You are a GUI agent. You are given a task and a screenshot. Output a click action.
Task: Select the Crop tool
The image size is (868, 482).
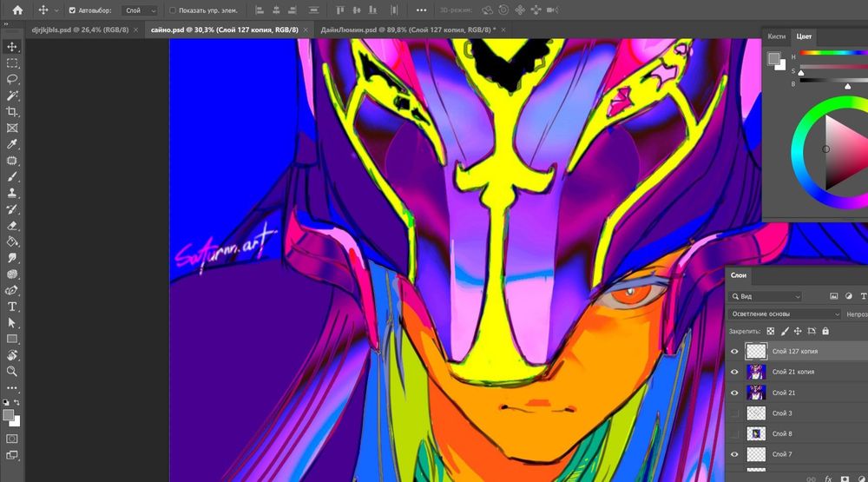[x=12, y=112]
